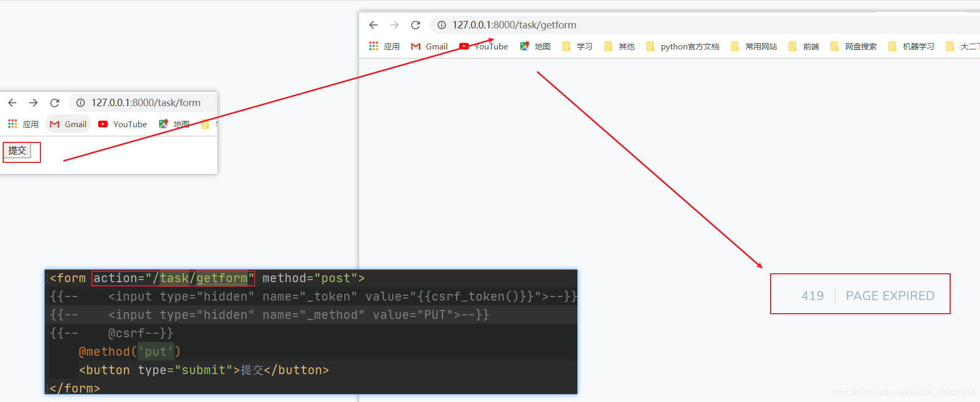Click the button type="submit" code line
The width and height of the screenshot is (980, 402).
click(x=204, y=370)
